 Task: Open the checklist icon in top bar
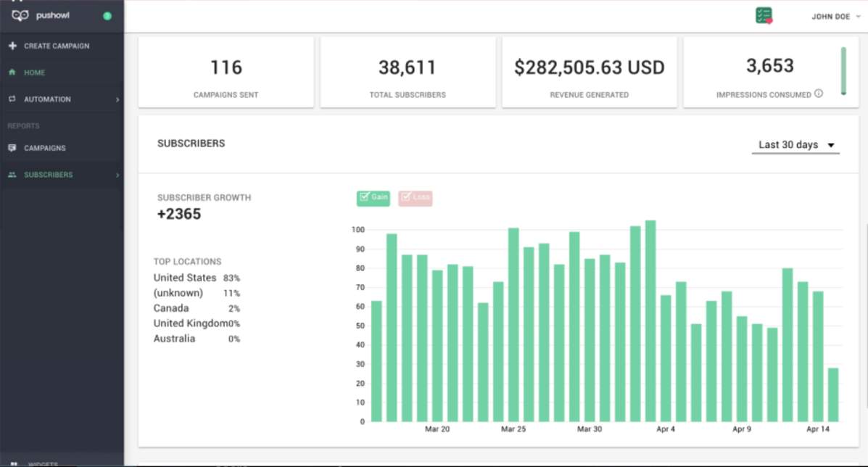pos(764,16)
